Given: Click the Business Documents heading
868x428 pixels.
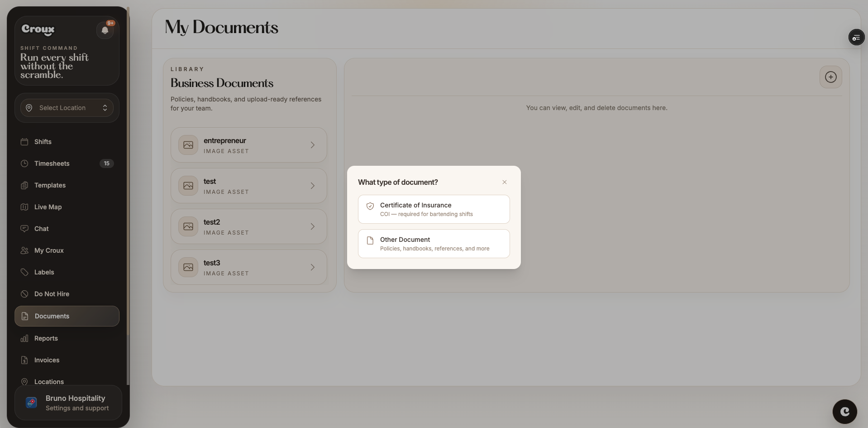Looking at the screenshot, I should (x=222, y=83).
